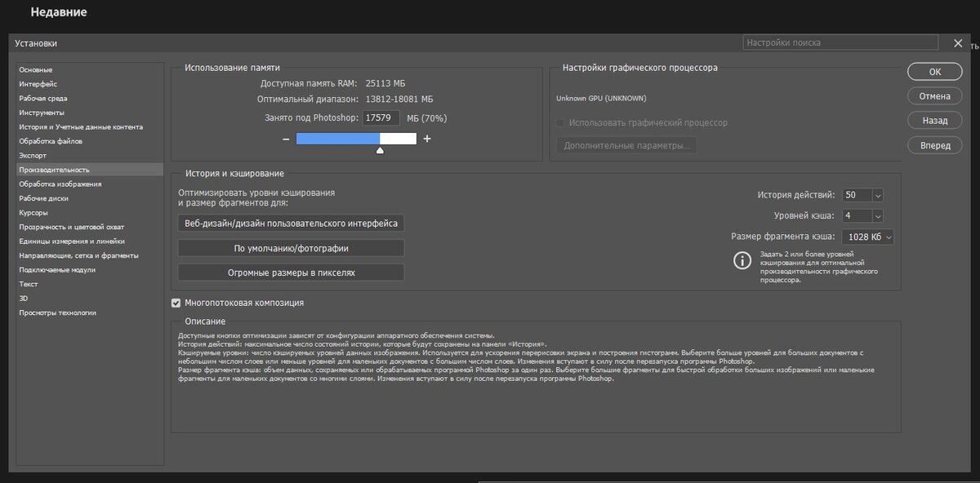
Task: Click the minus icon on the memory slider
Action: pyautogui.click(x=287, y=139)
